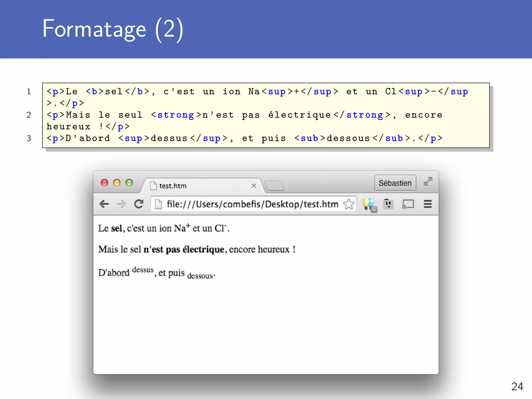Click the opening <b> tag in the code listing
The width and height of the screenshot is (532, 399).
[95, 91]
